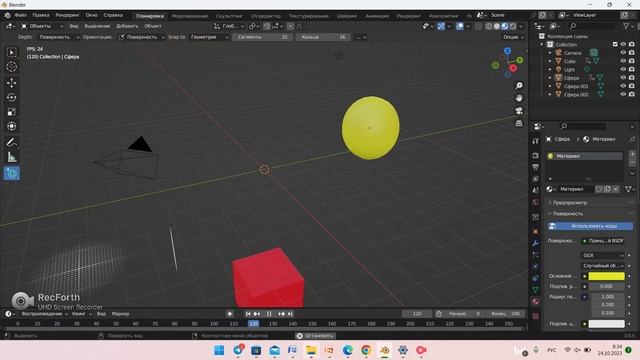Open the Modifiers wrench tab icon
This screenshot has height=360, width=640.
pos(536,243)
